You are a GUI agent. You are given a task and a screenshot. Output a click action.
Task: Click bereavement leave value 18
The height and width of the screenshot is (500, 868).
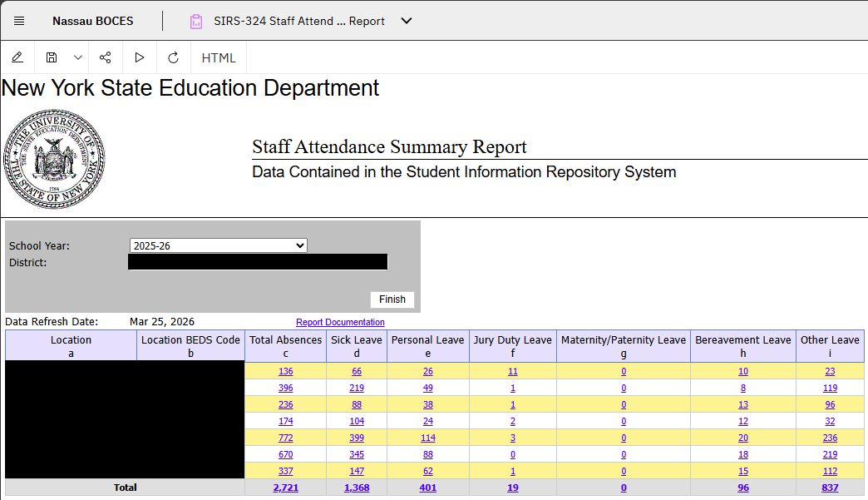click(743, 454)
